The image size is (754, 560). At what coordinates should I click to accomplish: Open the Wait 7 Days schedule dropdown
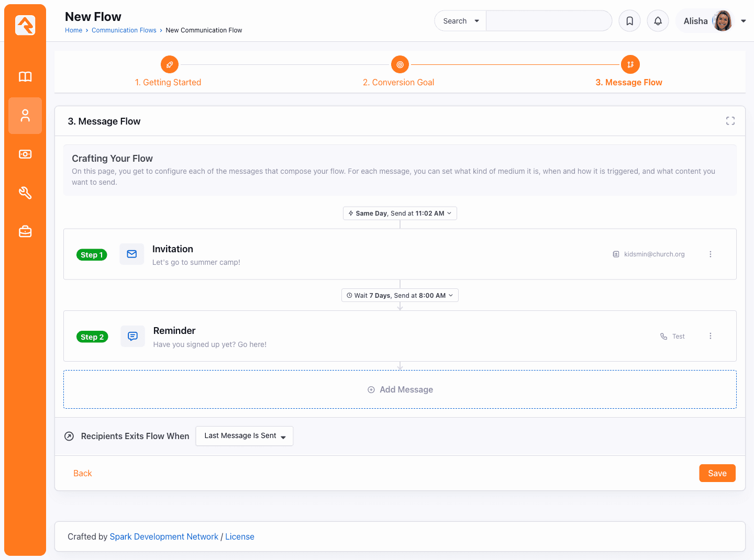coord(400,295)
